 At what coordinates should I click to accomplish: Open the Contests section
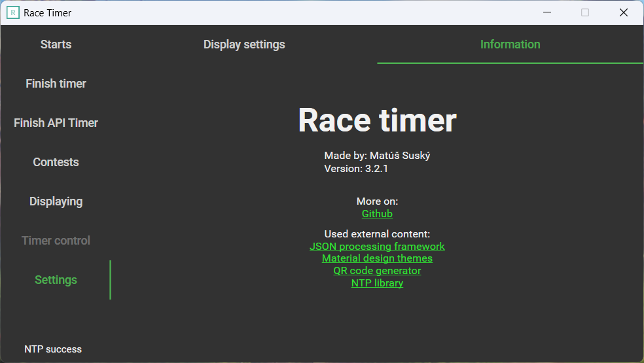point(56,162)
